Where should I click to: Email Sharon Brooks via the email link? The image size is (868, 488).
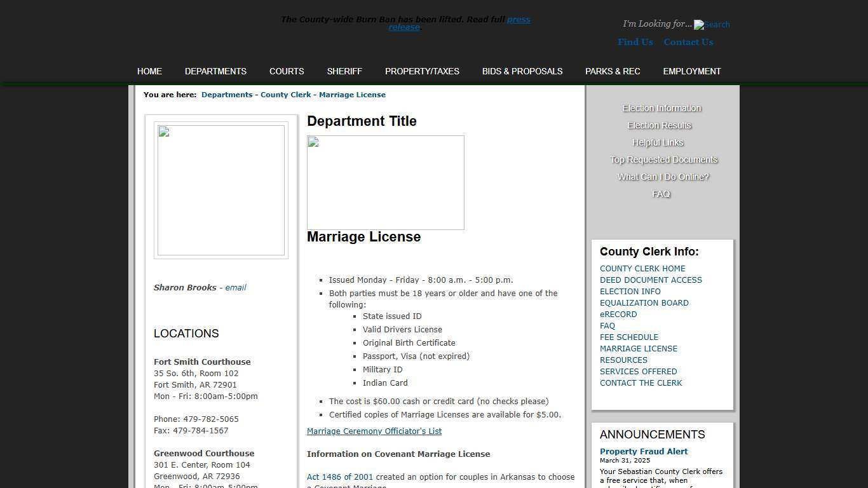point(235,287)
